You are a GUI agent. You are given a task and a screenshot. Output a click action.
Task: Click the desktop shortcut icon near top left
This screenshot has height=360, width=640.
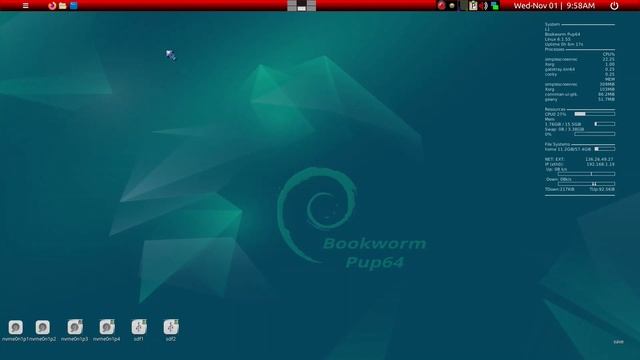pyautogui.click(x=171, y=55)
